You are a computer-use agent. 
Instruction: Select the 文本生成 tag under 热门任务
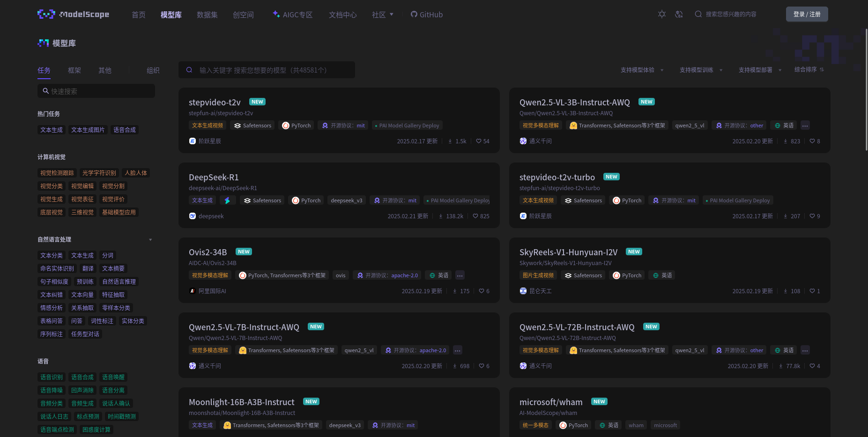(x=52, y=130)
